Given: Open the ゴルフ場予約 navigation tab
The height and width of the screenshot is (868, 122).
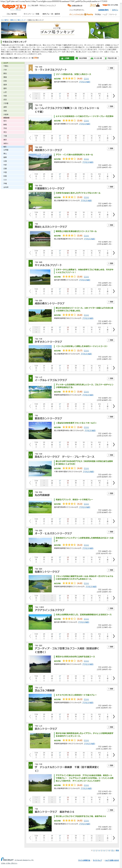Looking at the screenshot, I should 11,14.
